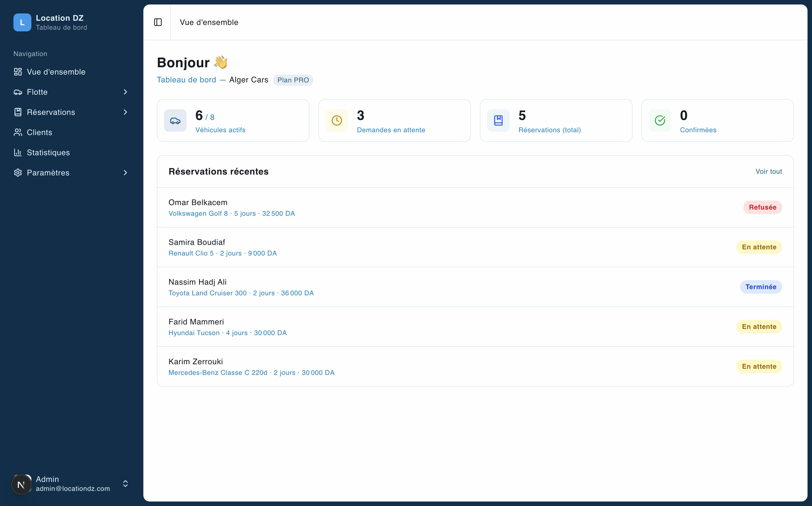Click the Hyundai Tucson details line

click(228, 333)
